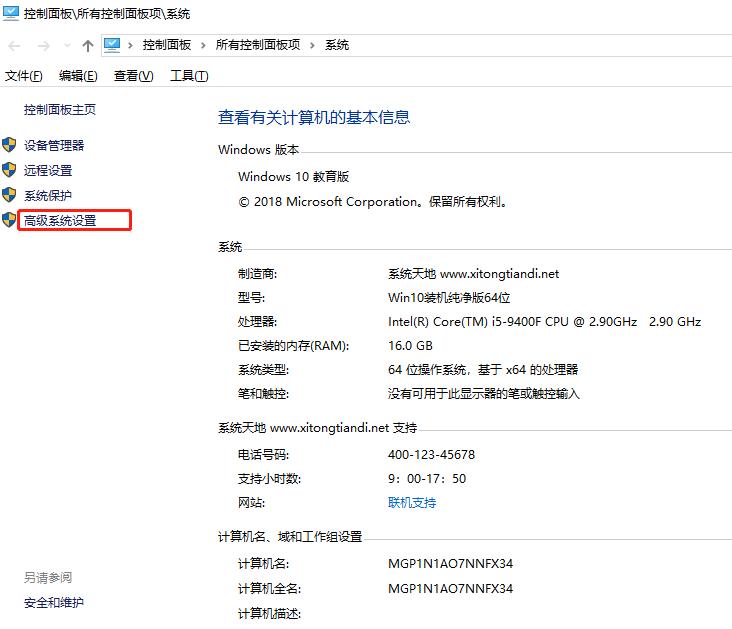Click 系统 breadcrumb in address bar
This screenshot has width=732, height=629.
pos(337,45)
